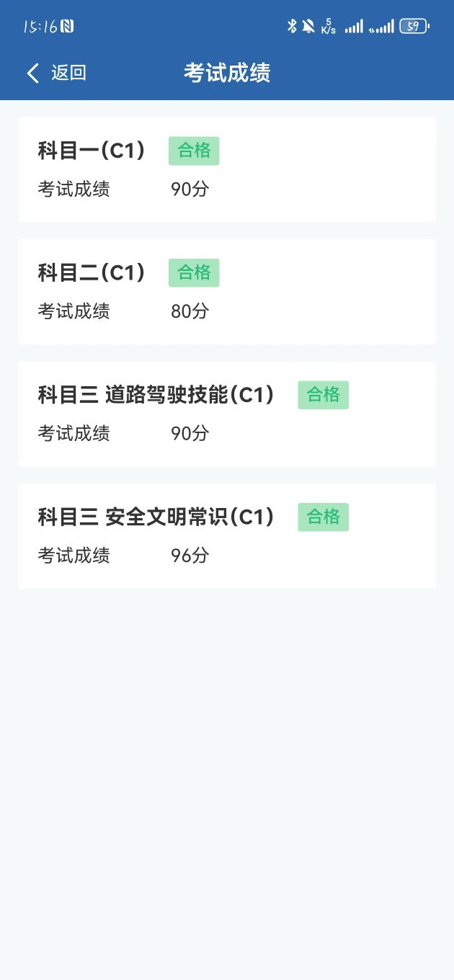The height and width of the screenshot is (980, 454).
Task: Open the 科目二(C1) result card title
Action: pyautogui.click(x=92, y=272)
